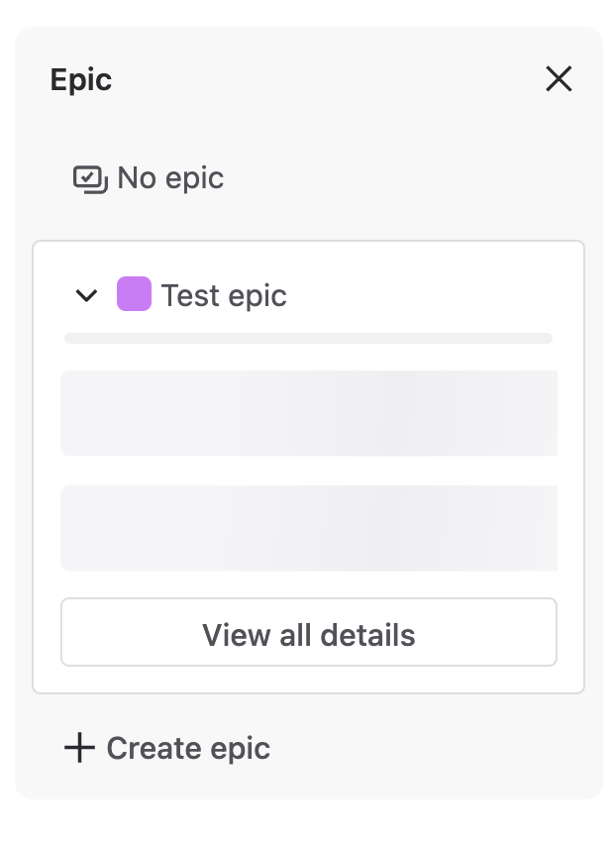The image size is (616, 842).
Task: Click the No epic checklist icon
Action: (90, 179)
